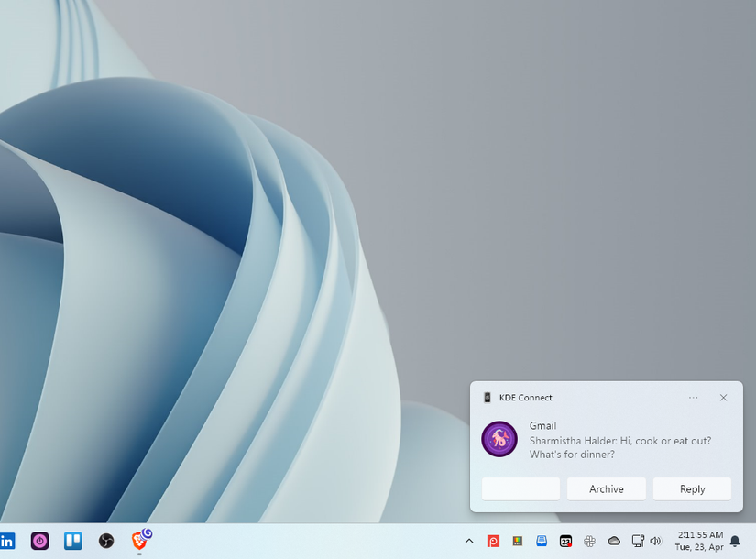This screenshot has height=559, width=756.
Task: Open the 'What's for dinner?' message text
Action: (x=573, y=455)
